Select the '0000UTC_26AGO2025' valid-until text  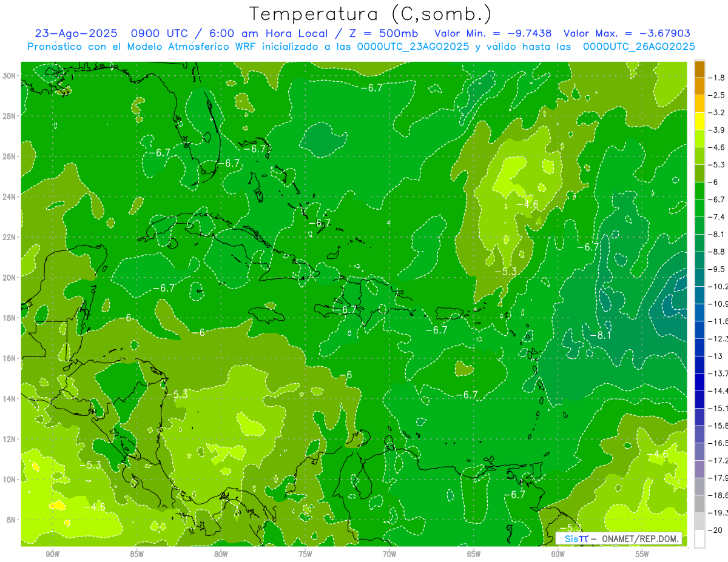coord(639,47)
